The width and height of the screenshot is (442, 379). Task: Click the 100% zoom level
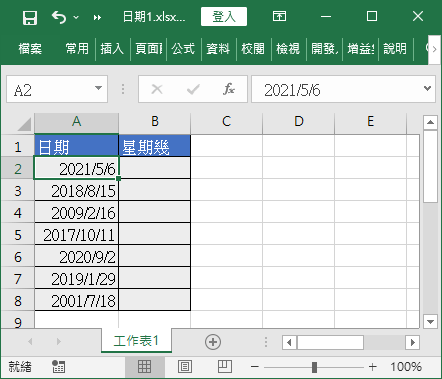[406, 367]
